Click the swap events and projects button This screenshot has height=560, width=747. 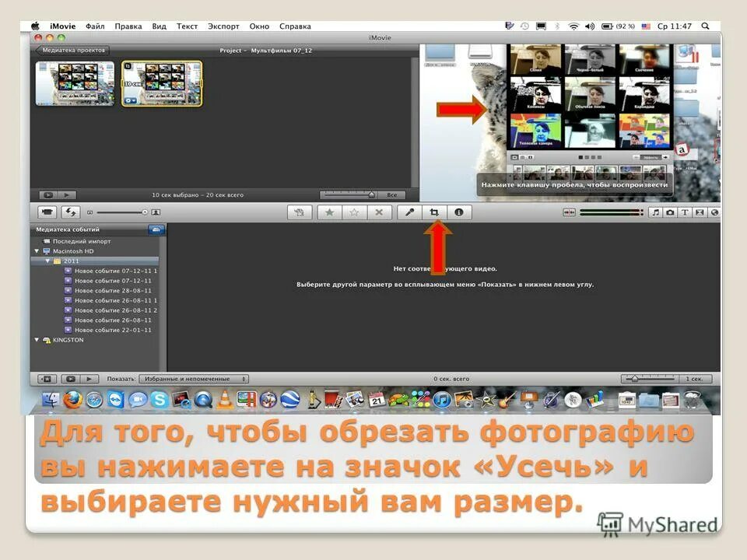pyautogui.click(x=71, y=212)
